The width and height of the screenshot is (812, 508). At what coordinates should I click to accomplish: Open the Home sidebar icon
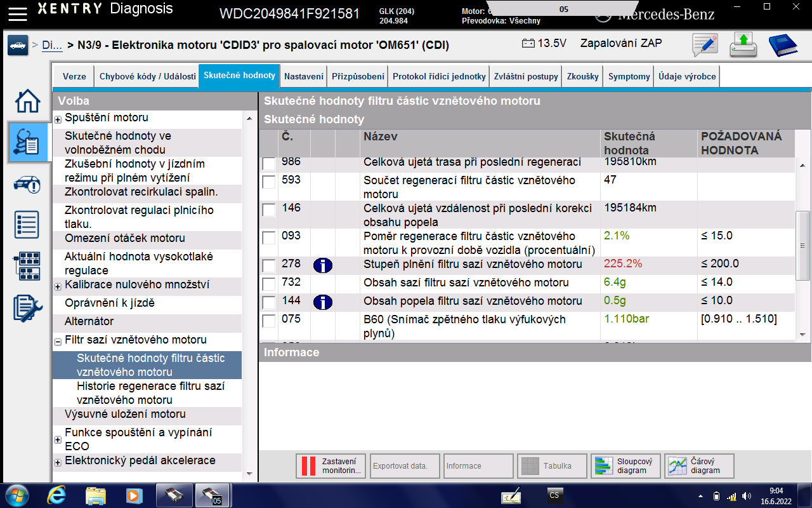[27, 101]
